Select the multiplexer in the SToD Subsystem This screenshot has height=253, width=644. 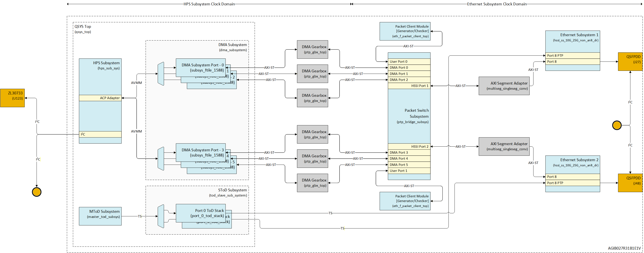click(161, 216)
